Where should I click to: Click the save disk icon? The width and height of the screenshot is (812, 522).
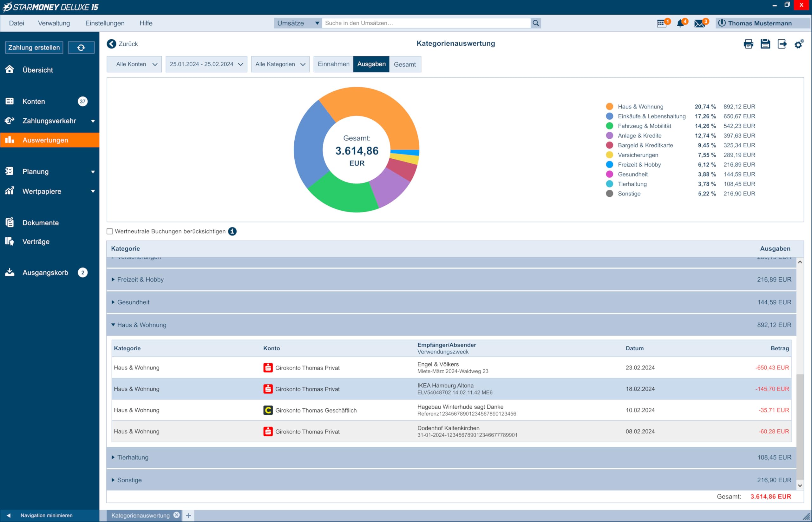765,44
